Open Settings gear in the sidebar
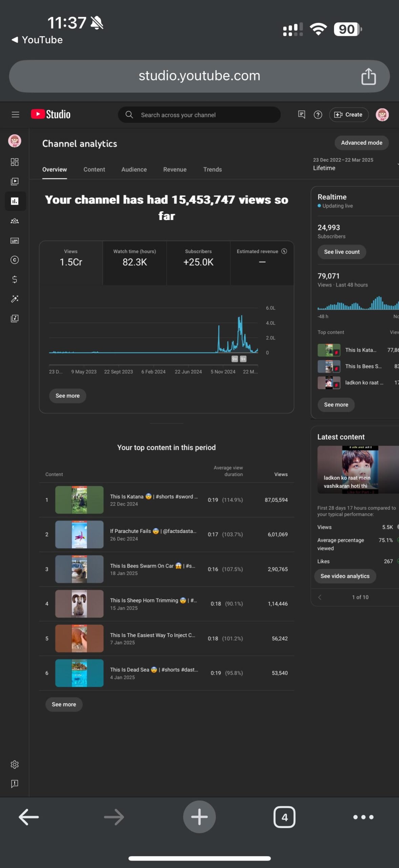399x868 pixels. pyautogui.click(x=15, y=765)
